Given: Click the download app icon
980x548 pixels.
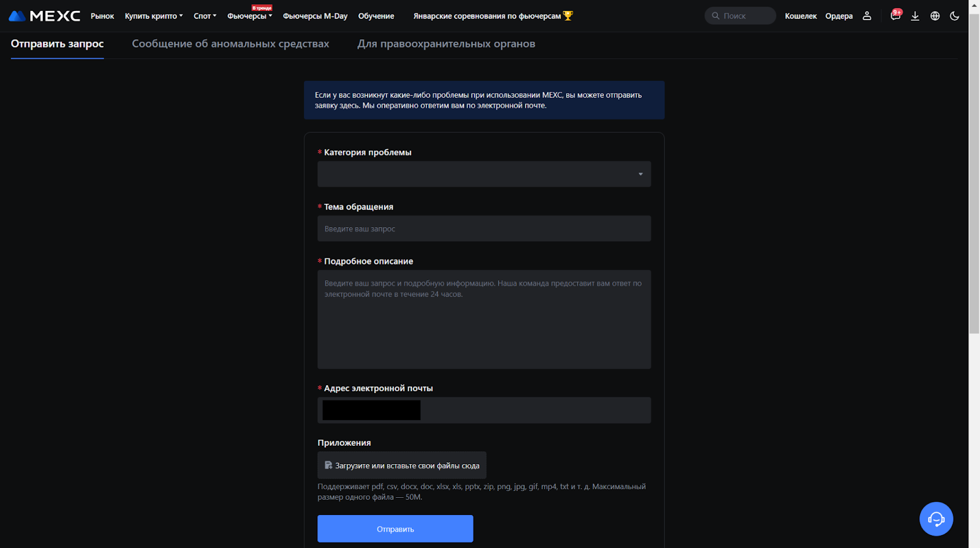Looking at the screenshot, I should click(x=915, y=16).
